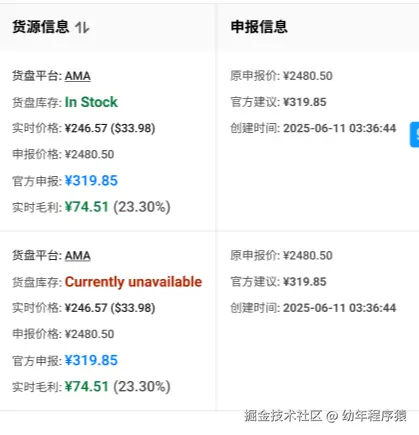
Task: Click the green In Stock status
Action: point(91,102)
